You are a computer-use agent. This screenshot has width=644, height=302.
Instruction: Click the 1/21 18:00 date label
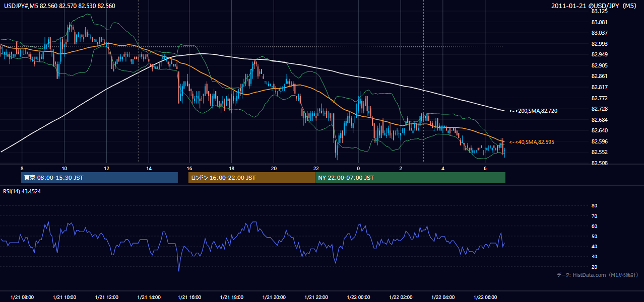(x=232, y=297)
